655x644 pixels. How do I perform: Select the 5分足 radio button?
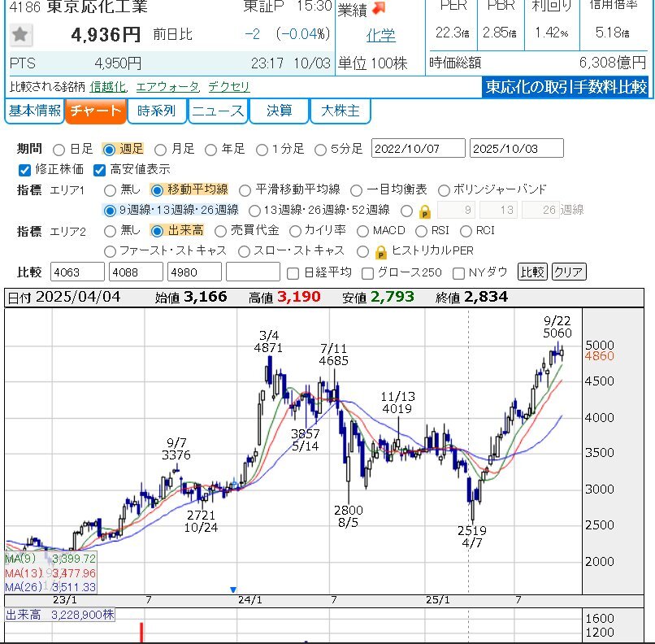click(x=320, y=150)
